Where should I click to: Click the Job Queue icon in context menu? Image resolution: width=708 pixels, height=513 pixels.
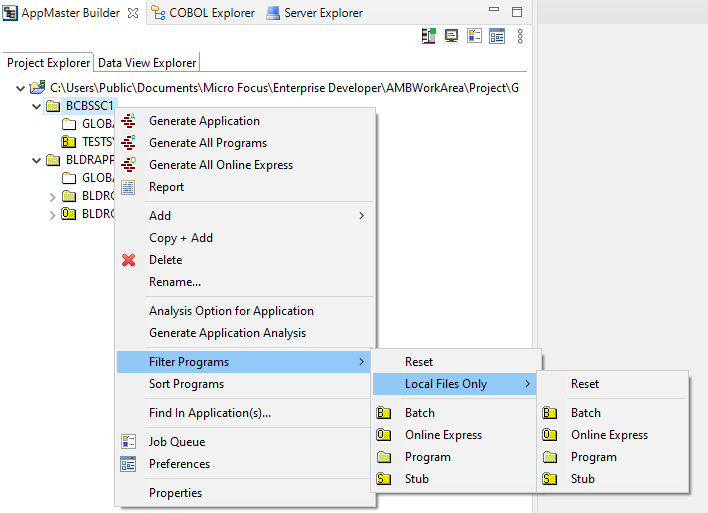[x=128, y=442]
